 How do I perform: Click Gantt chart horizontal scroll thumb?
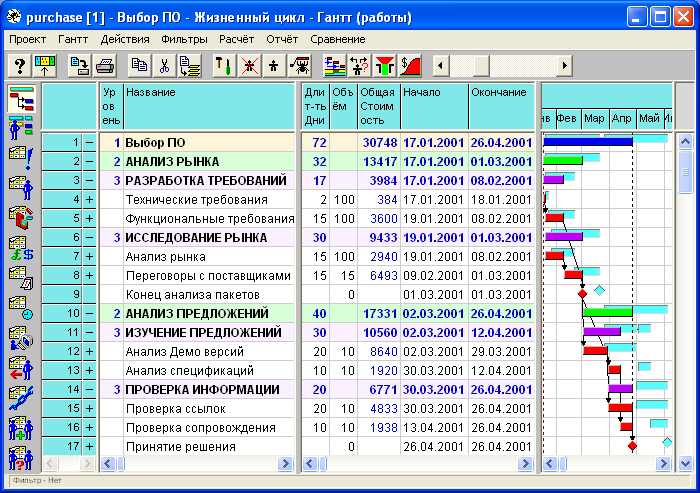point(563,464)
